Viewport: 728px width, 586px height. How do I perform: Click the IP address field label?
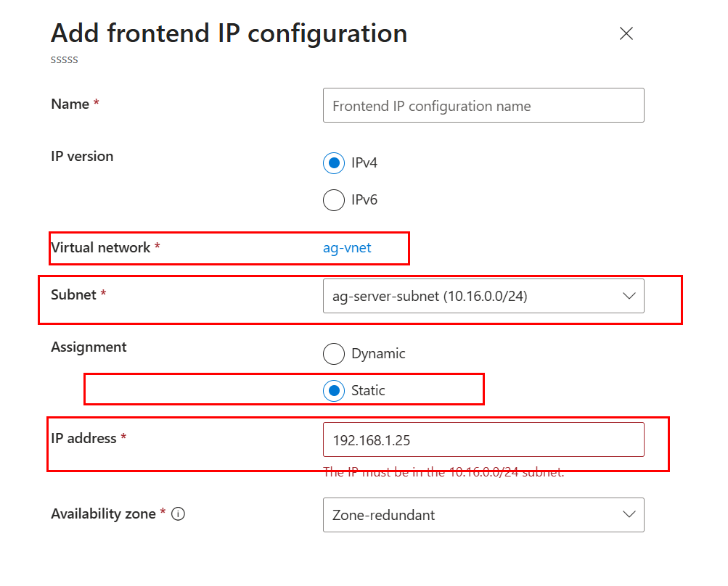(x=83, y=438)
